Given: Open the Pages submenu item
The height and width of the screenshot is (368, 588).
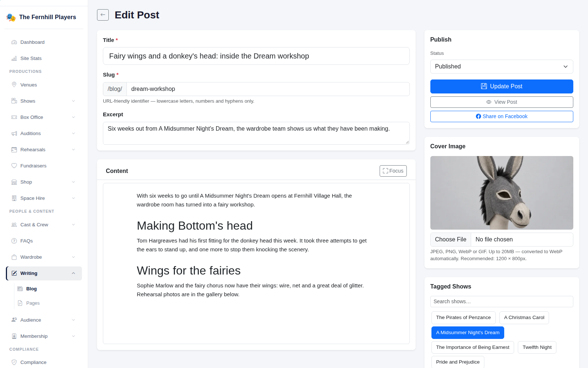Looking at the screenshot, I should click(x=48, y=303).
